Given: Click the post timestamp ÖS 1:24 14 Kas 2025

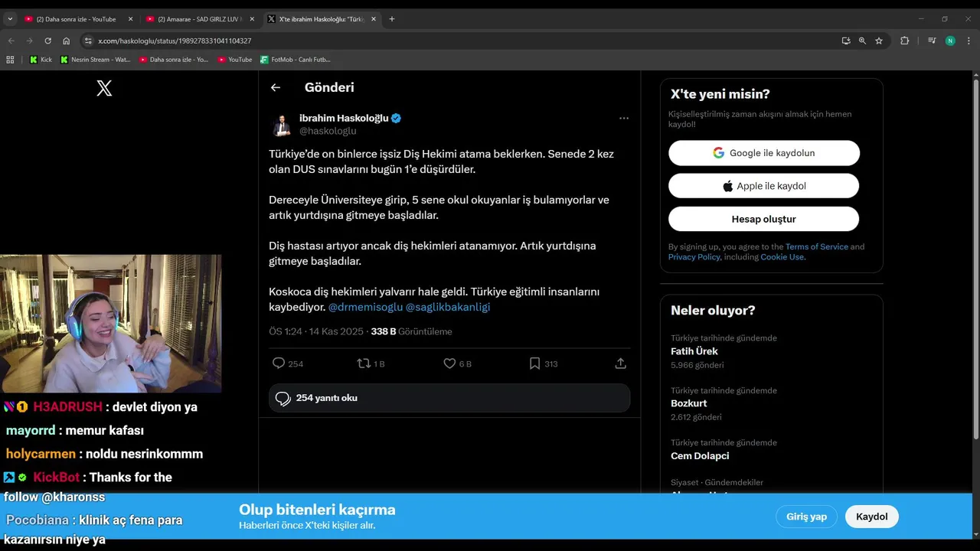Looking at the screenshot, I should coord(316,331).
